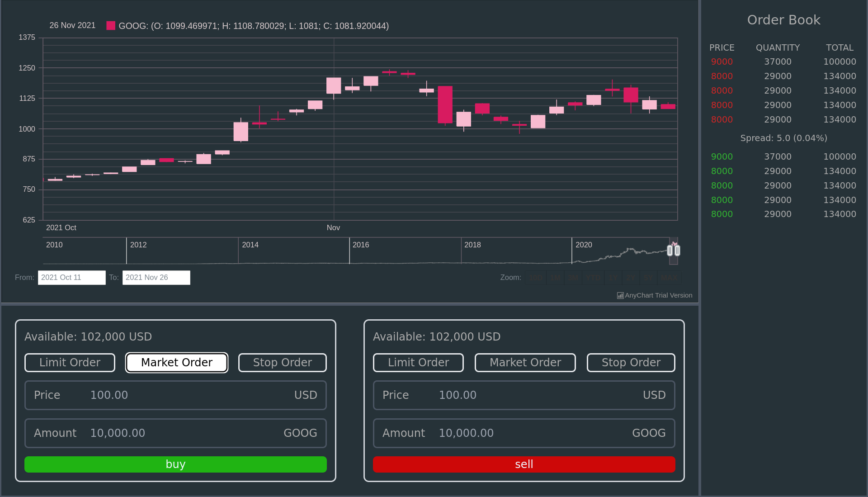This screenshot has height=497, width=868.
Task: Click the Amount field in the buy panel
Action: click(175, 433)
